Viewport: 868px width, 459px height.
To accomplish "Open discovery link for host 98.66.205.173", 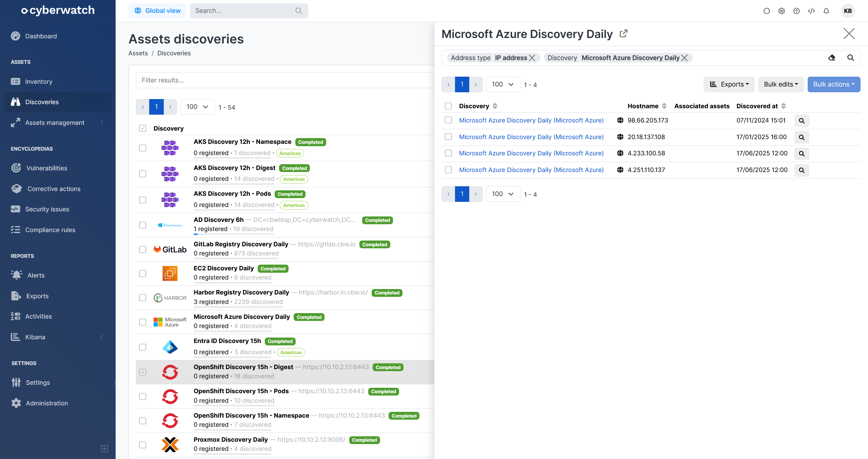I will pyautogui.click(x=531, y=120).
